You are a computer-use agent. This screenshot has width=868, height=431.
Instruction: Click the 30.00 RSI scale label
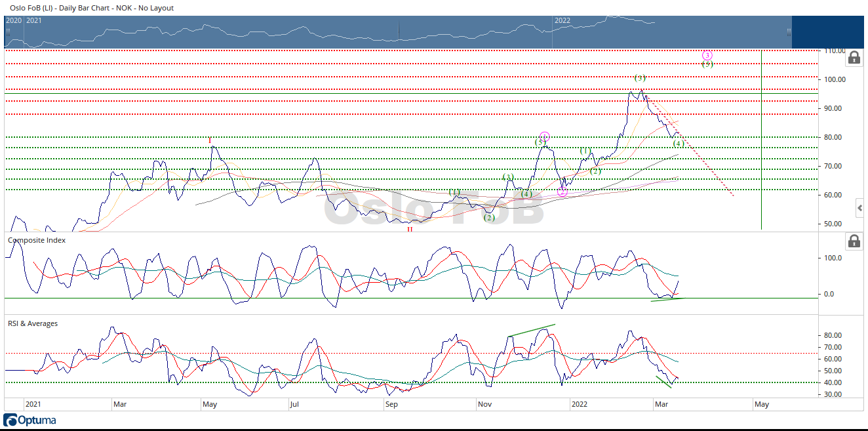click(833, 394)
